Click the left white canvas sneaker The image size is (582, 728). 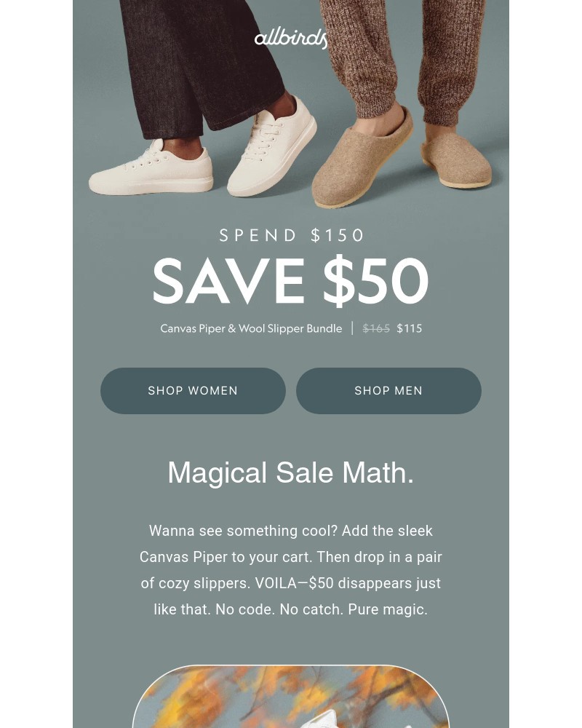[x=151, y=170]
